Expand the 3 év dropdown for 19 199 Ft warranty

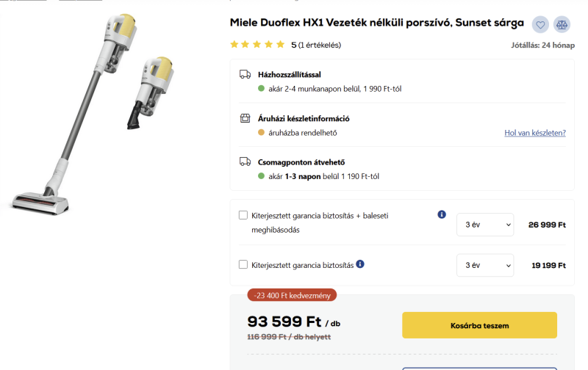point(484,265)
